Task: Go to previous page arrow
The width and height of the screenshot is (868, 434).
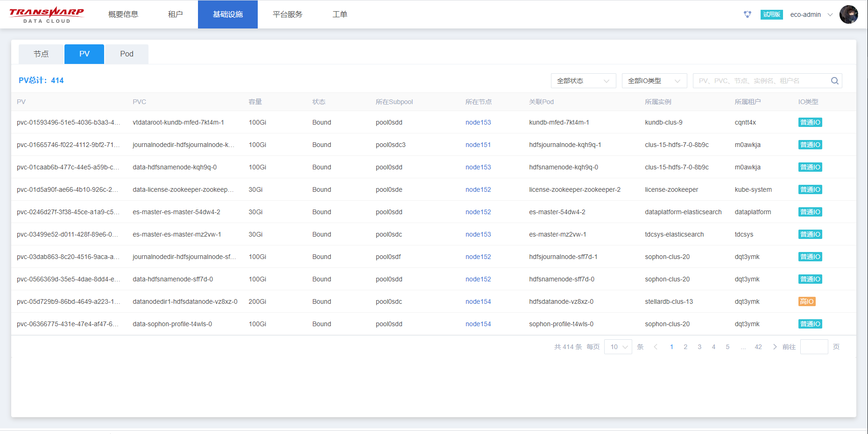Action: tap(656, 347)
